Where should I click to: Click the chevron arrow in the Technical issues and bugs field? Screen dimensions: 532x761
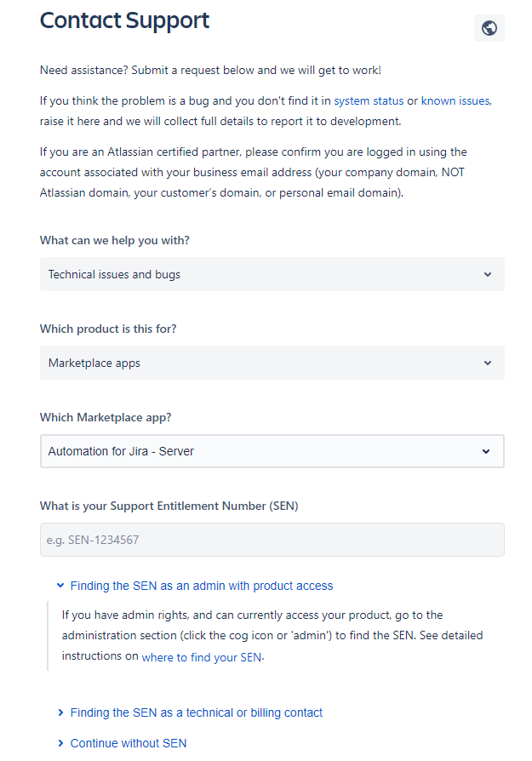[488, 274]
